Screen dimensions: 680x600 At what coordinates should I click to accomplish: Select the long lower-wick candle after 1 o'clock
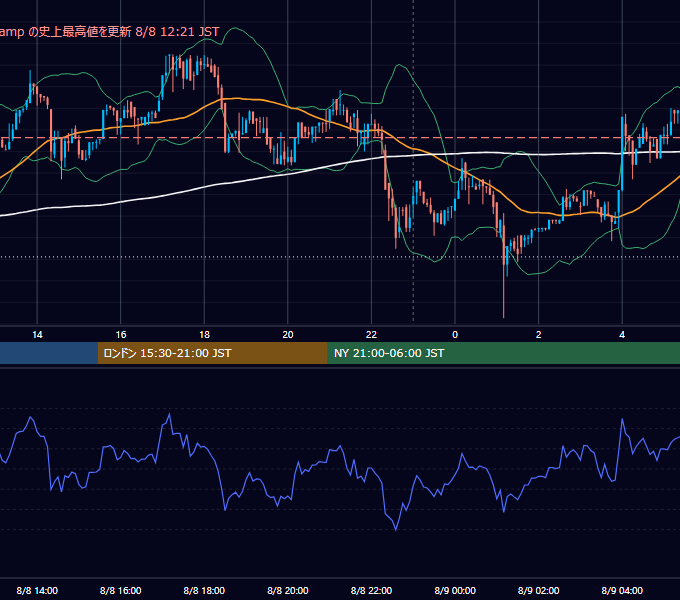pos(503,265)
